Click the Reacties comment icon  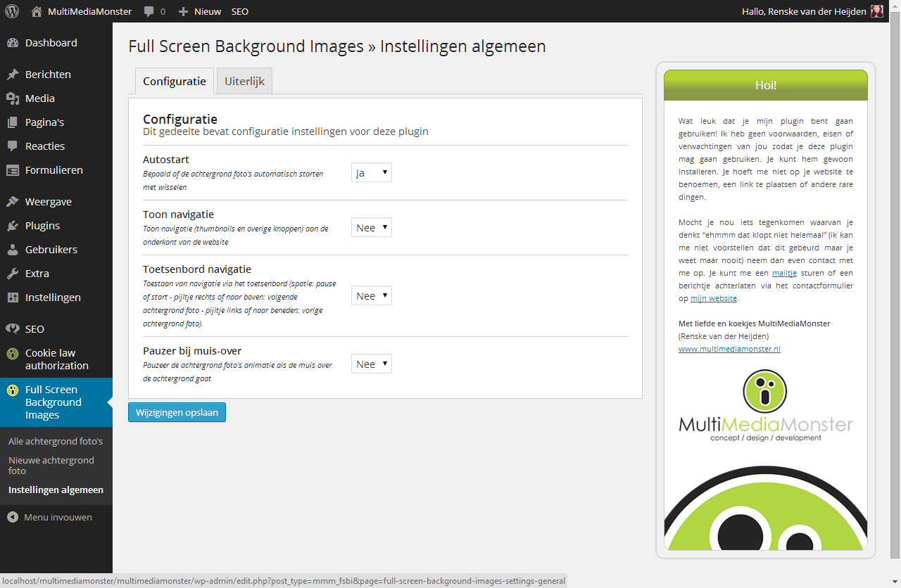point(13,146)
